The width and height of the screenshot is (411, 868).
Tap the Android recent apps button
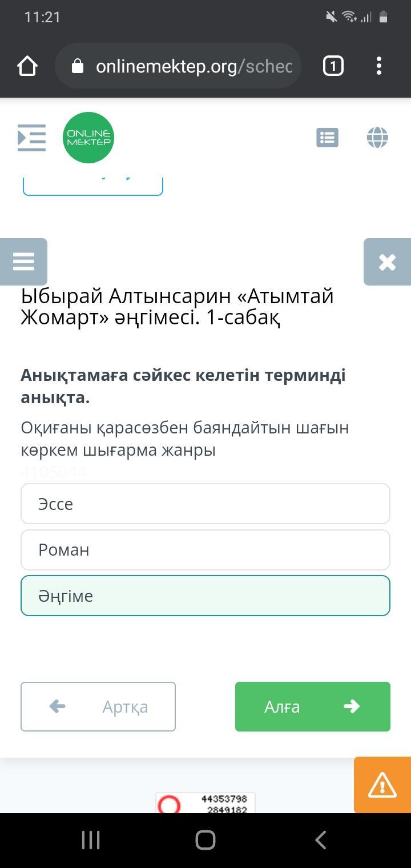point(91,840)
